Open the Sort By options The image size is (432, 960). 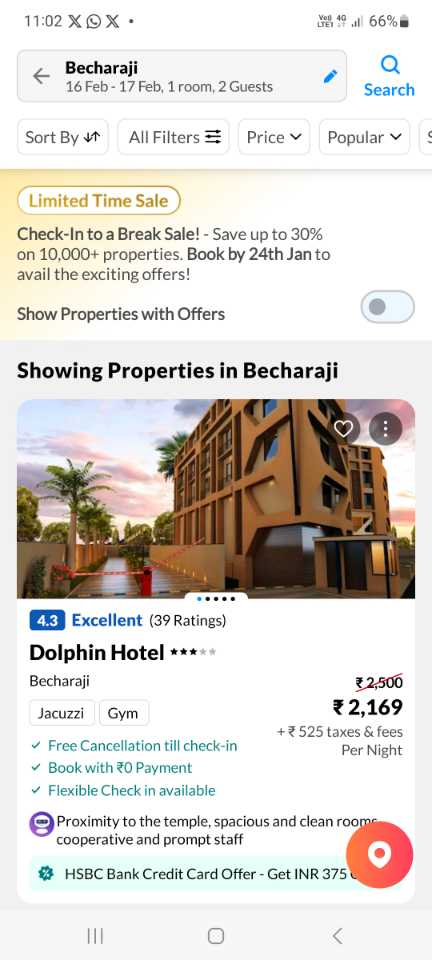(x=62, y=137)
